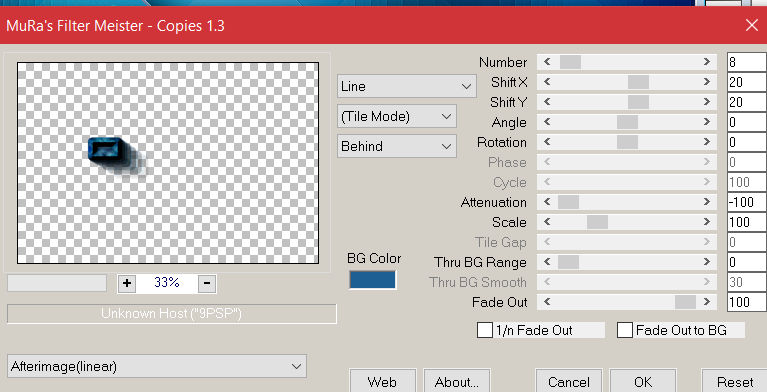Click right arrow of Shift Y slider
The image size is (767, 392).
tap(707, 102)
